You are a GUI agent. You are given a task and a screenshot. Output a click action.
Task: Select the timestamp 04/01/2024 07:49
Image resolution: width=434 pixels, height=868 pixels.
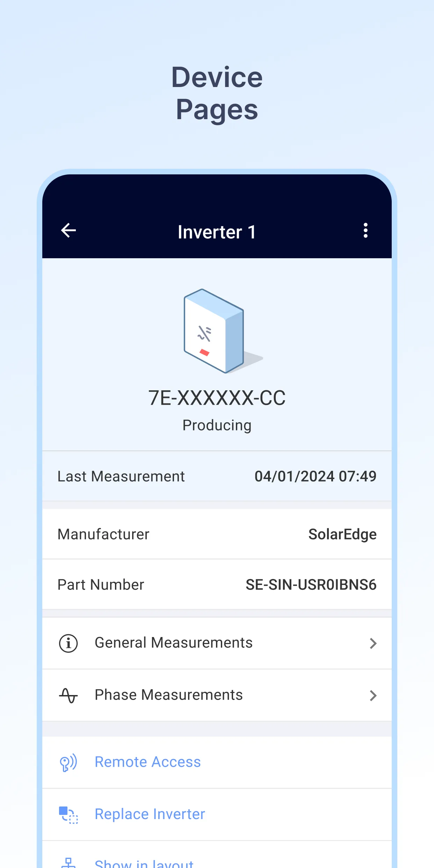tap(315, 476)
